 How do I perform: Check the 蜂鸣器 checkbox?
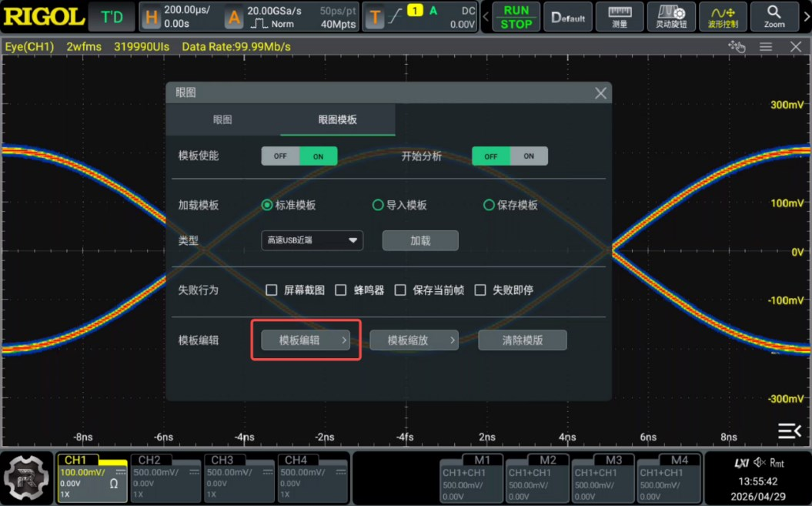[x=341, y=290]
